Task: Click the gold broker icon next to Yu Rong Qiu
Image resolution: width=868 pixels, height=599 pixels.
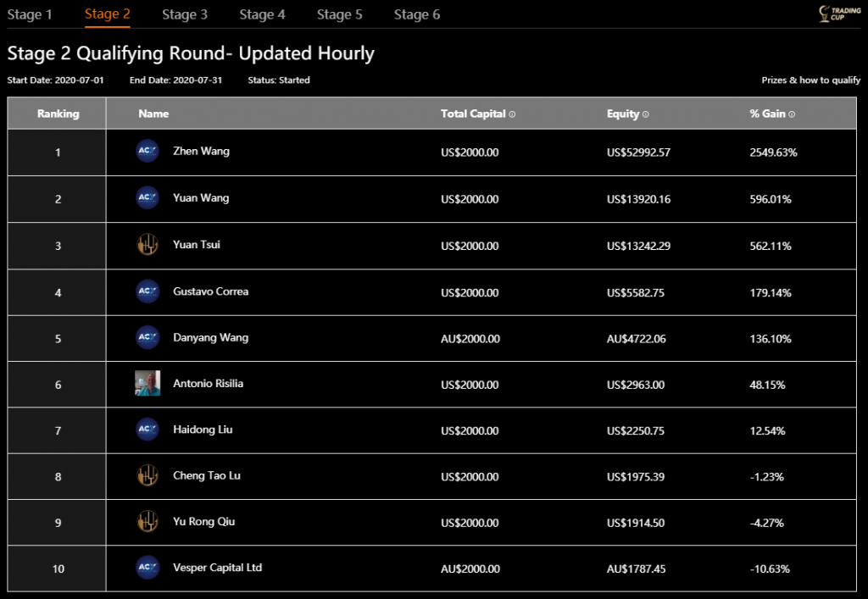Action: tap(147, 522)
